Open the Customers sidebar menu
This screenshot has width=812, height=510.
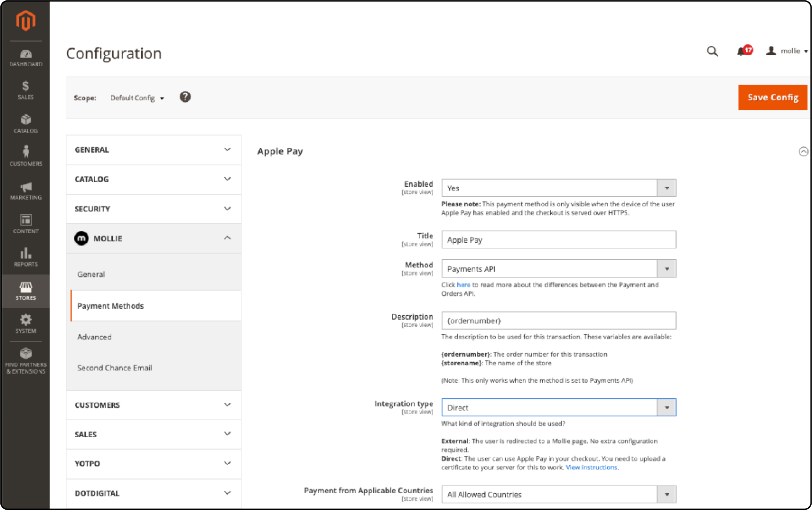[26, 155]
